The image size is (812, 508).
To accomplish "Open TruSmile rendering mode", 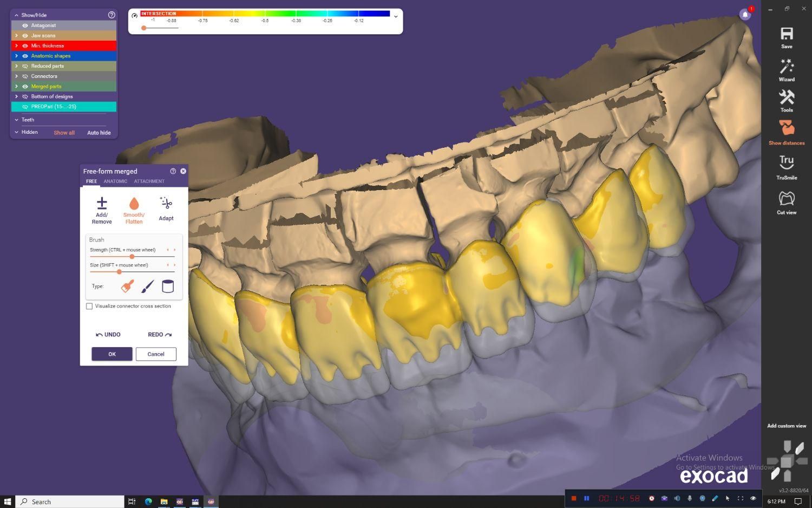I will coord(787,167).
